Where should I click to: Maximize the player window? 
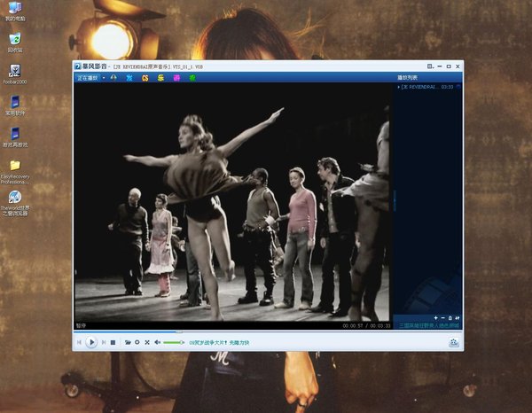point(449,66)
